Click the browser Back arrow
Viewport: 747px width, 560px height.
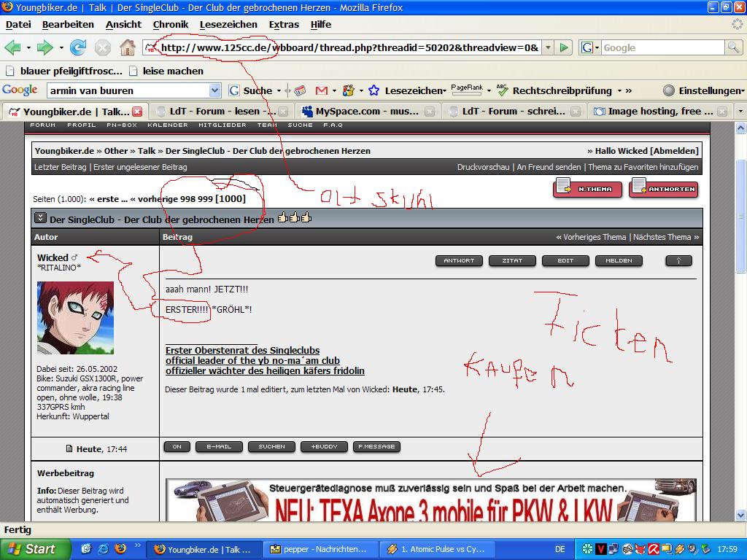tap(13, 47)
